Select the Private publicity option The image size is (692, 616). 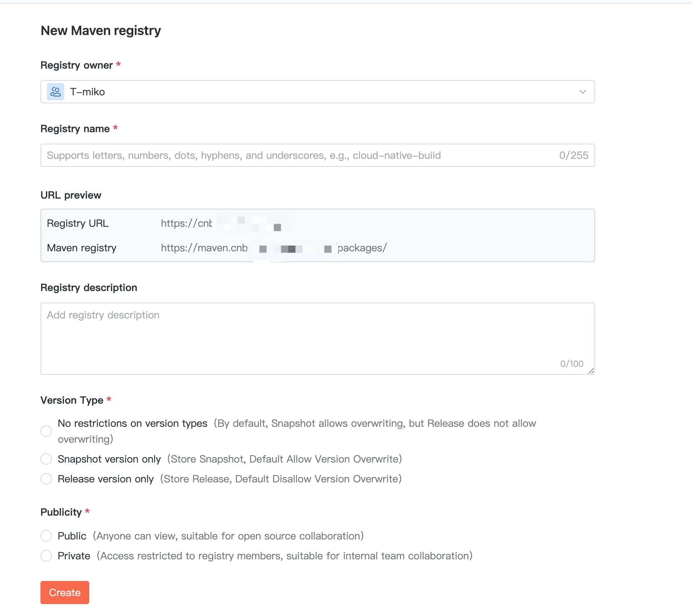coord(46,556)
